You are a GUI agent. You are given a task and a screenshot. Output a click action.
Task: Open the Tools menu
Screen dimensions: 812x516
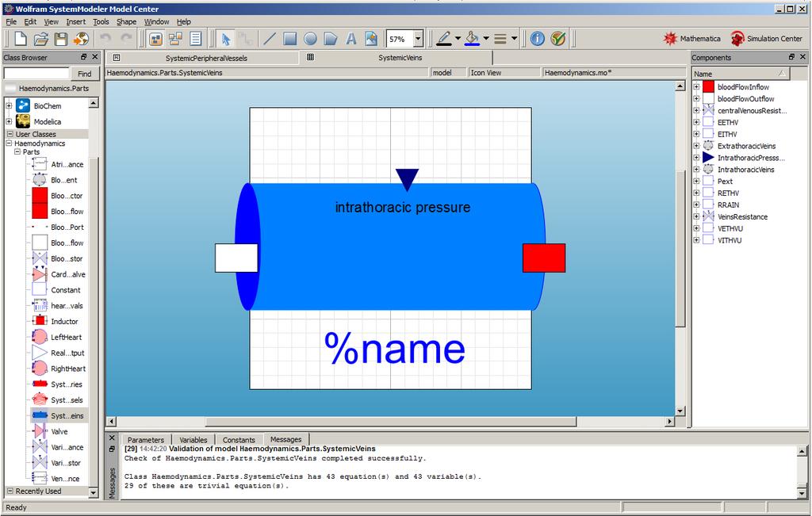click(x=101, y=21)
